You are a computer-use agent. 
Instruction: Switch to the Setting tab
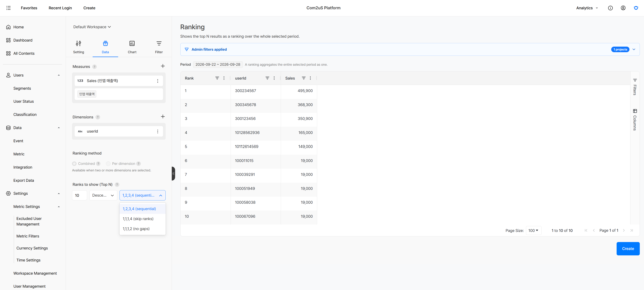point(78,47)
